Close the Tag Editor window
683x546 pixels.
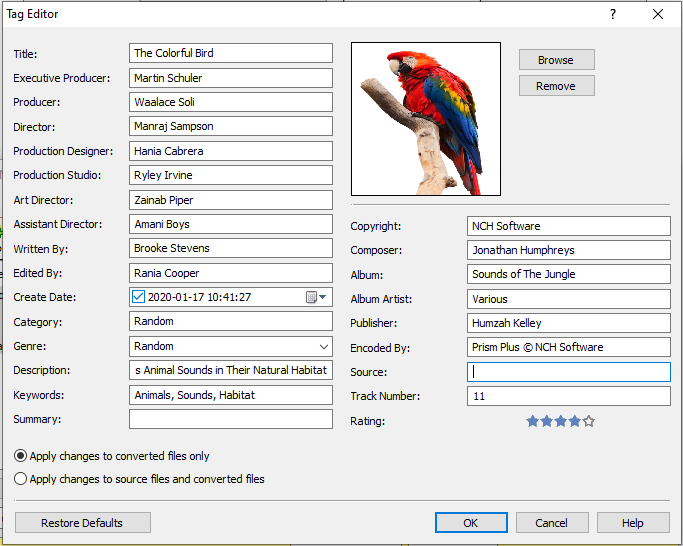(x=658, y=14)
